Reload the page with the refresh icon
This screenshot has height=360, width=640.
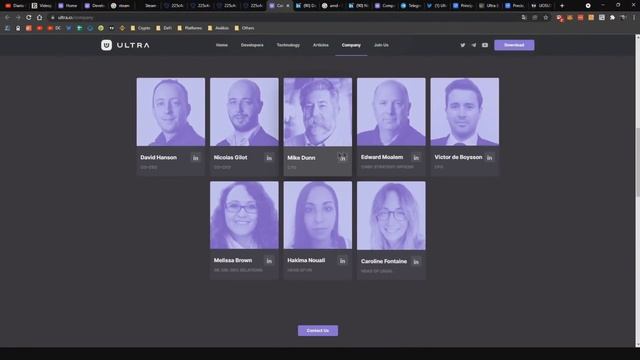29,18
